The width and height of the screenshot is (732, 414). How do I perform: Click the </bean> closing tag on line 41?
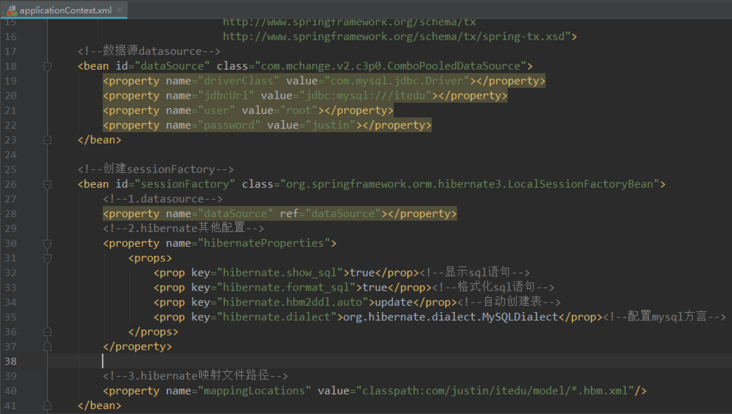[99, 406]
